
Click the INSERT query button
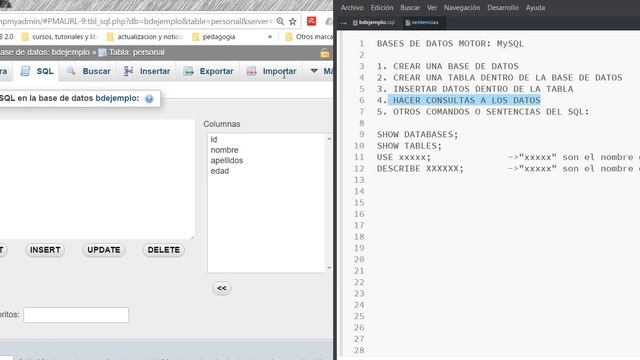point(45,250)
